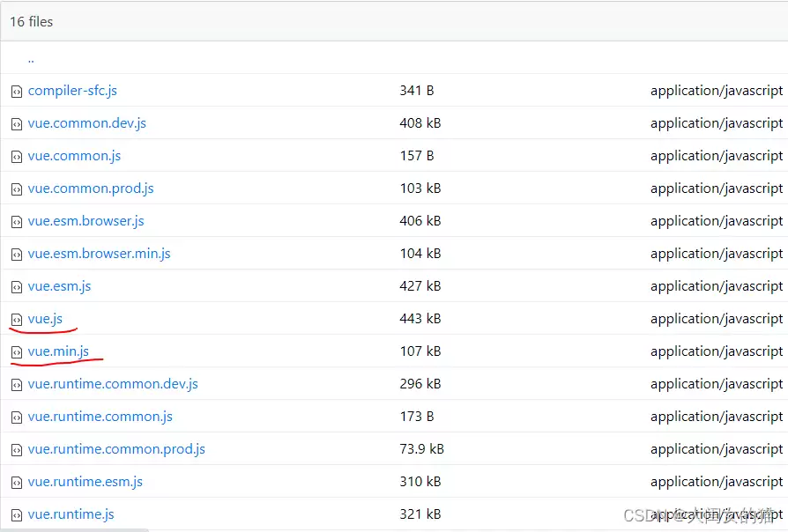Click the file icon beside vue.runtime.common.js
The height and width of the screenshot is (532, 788).
(17, 417)
